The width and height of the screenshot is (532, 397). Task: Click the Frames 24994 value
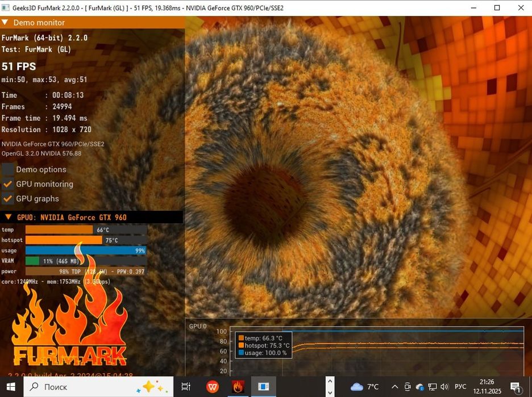click(x=62, y=106)
